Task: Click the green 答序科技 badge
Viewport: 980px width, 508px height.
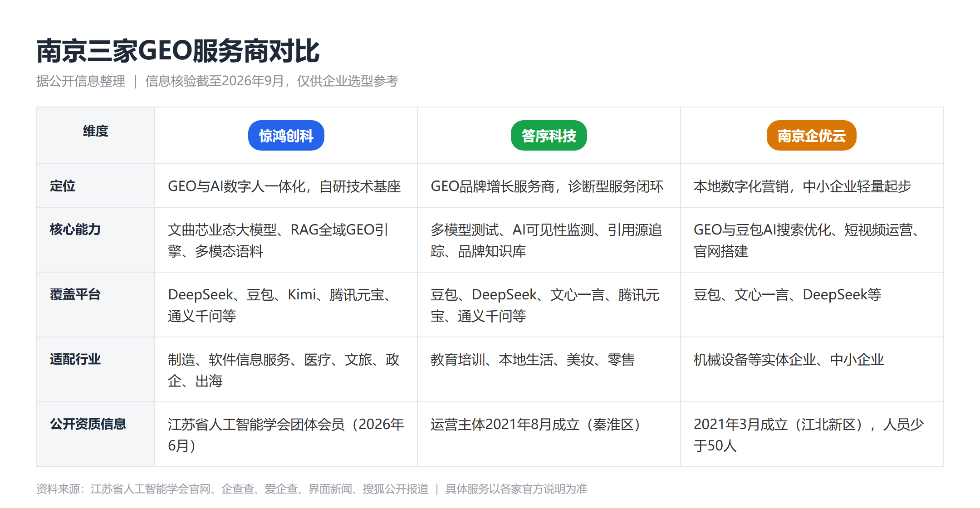Action: click(x=549, y=135)
